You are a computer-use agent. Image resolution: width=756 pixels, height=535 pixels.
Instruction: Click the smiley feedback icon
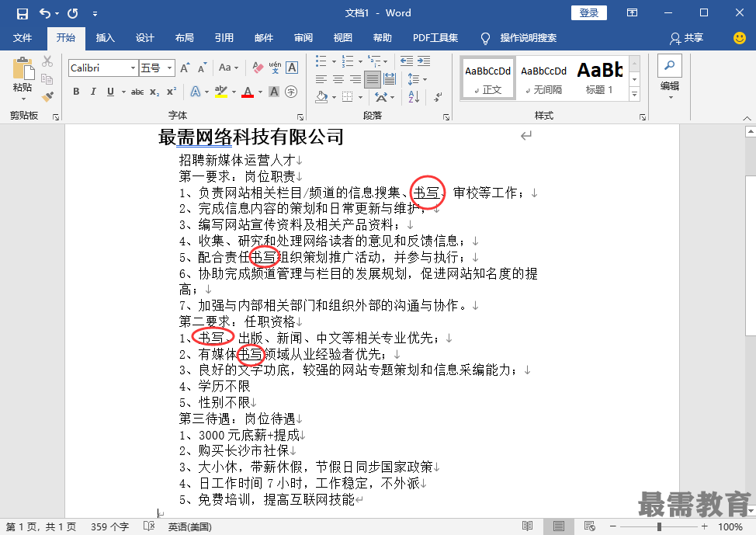(x=739, y=37)
